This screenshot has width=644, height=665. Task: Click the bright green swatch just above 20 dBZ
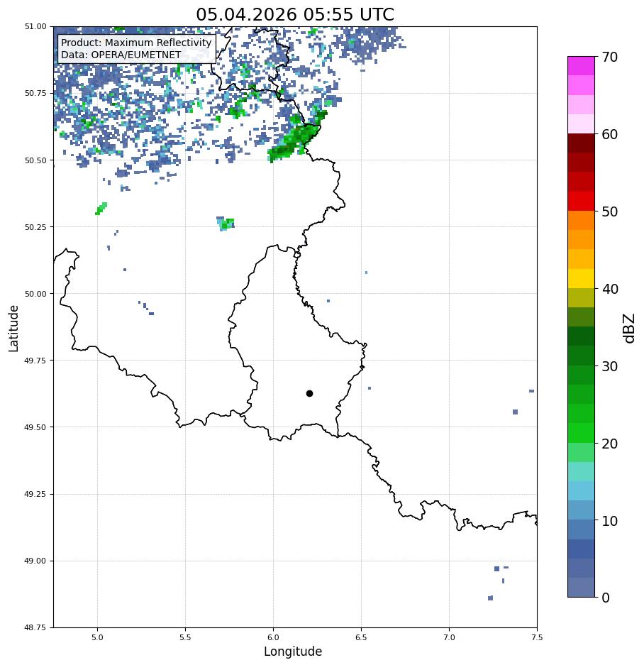click(x=582, y=433)
